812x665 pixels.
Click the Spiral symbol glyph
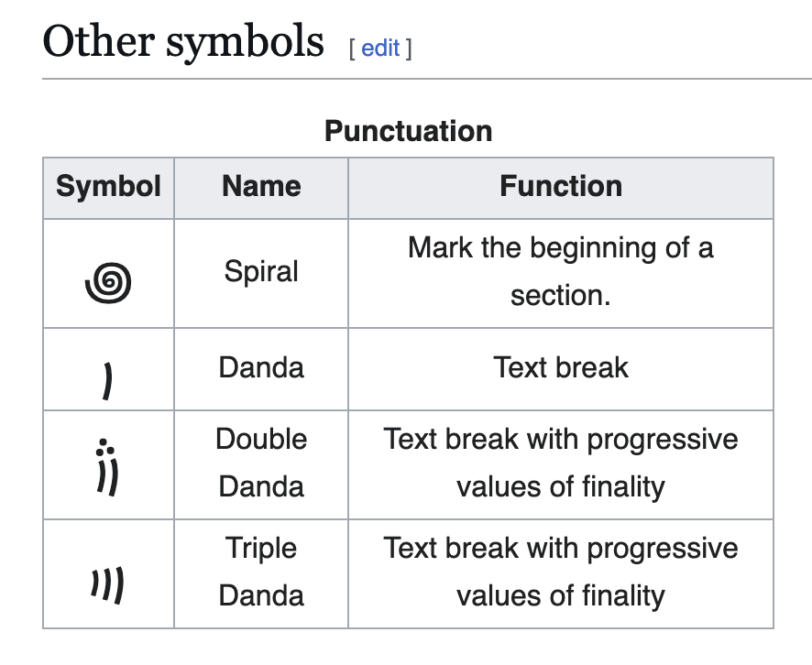tap(108, 282)
